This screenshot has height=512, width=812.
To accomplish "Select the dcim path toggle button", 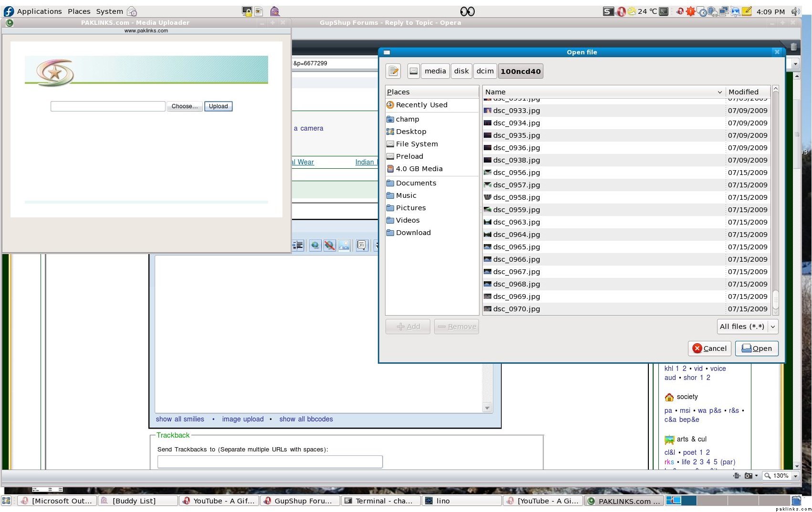I will pos(485,72).
